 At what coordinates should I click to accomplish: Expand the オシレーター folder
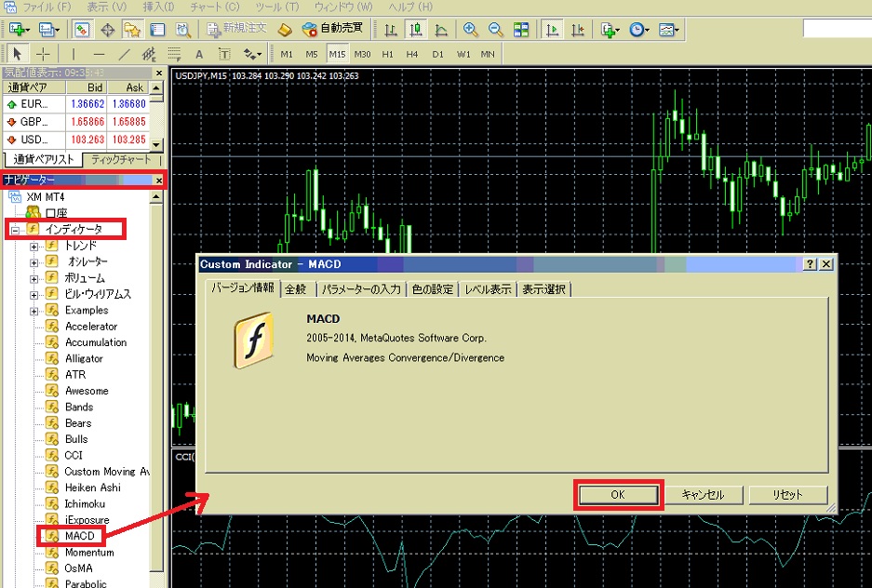pos(34,263)
